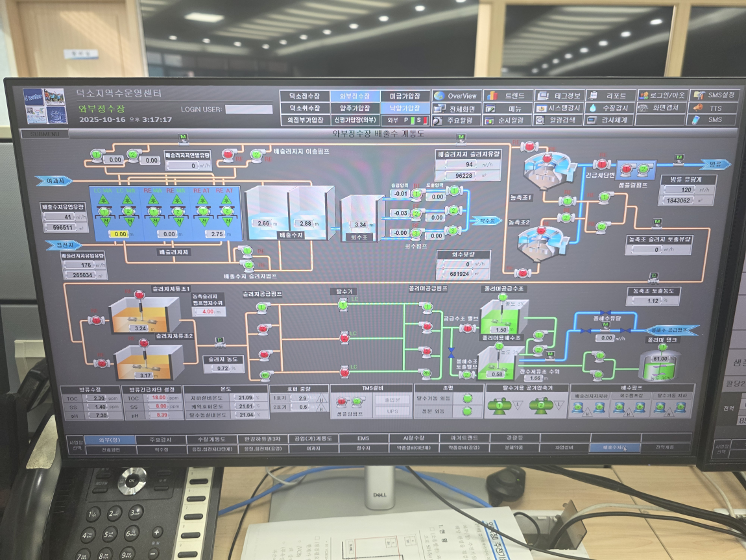This screenshot has width=746, height=560.
Task: Open the 감시체계 monitoring system screen
Action: pyautogui.click(x=610, y=121)
